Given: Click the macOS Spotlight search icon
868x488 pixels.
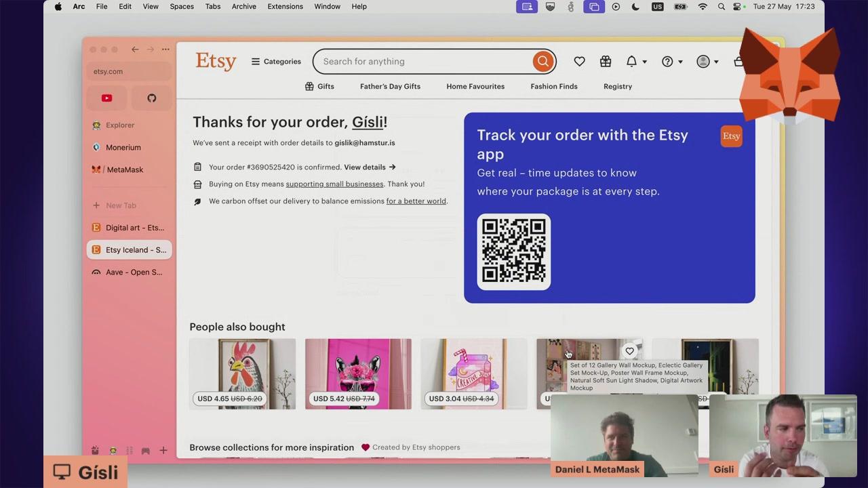Looking at the screenshot, I should coord(721,7).
